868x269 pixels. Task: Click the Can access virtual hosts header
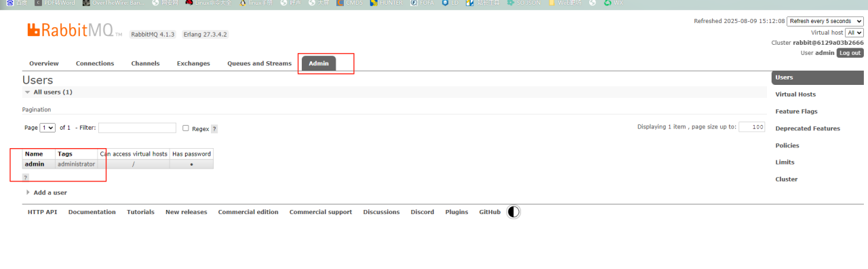134,154
